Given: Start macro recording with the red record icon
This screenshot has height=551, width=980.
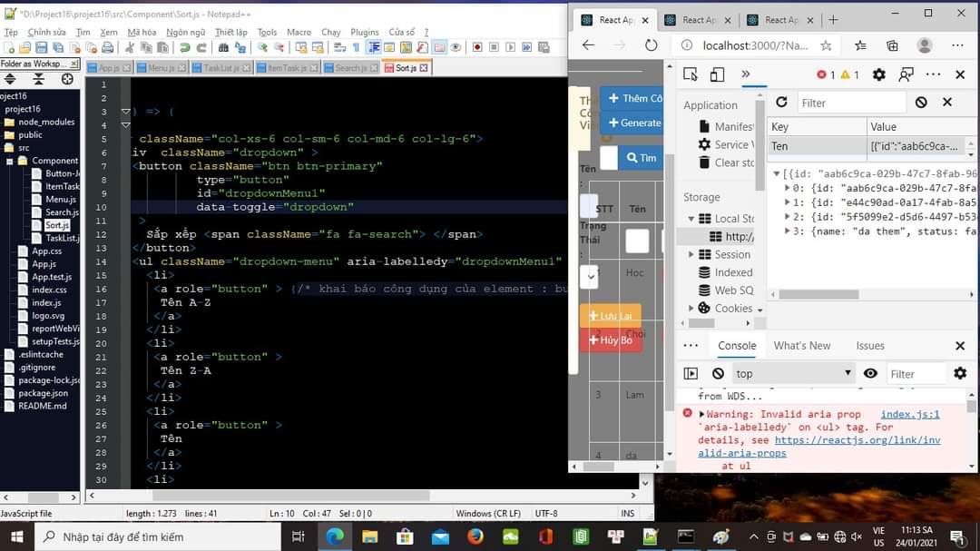Looking at the screenshot, I should 477,48.
